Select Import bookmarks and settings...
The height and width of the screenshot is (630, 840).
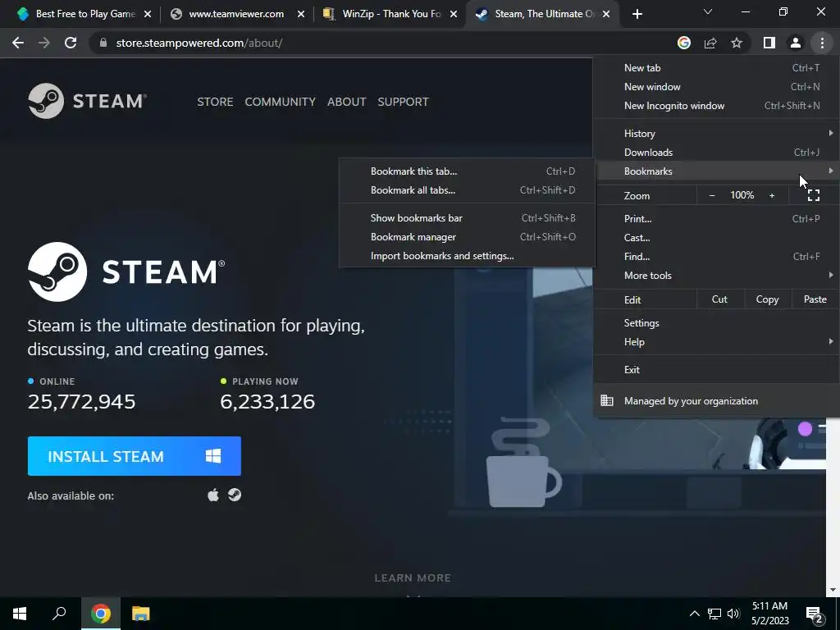pyautogui.click(x=467, y=256)
